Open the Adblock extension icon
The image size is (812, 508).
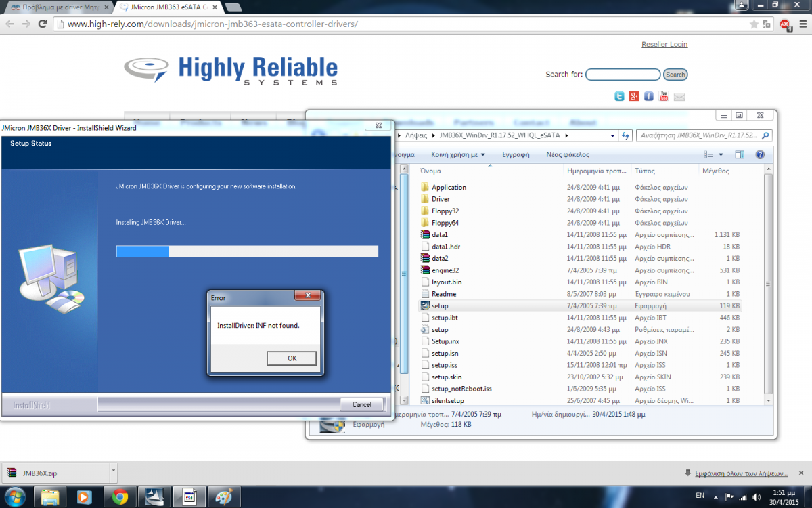click(x=785, y=24)
